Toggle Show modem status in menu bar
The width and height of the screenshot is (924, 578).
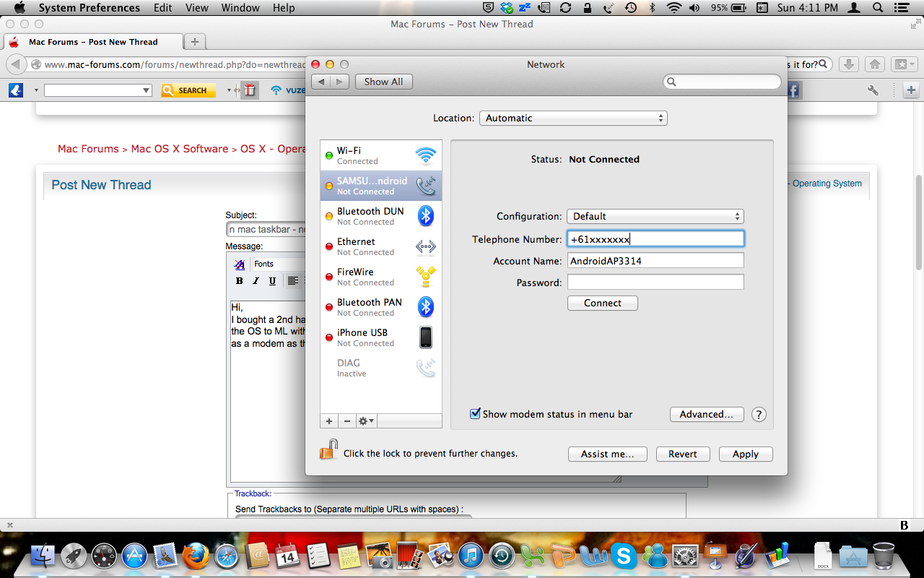point(475,414)
